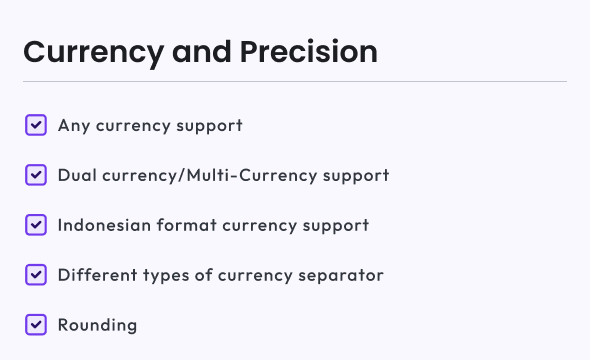Screen dimensions: 590x360
Task: Toggle the Dual currency/Multi-Currency support checkbox
Action: [36, 175]
